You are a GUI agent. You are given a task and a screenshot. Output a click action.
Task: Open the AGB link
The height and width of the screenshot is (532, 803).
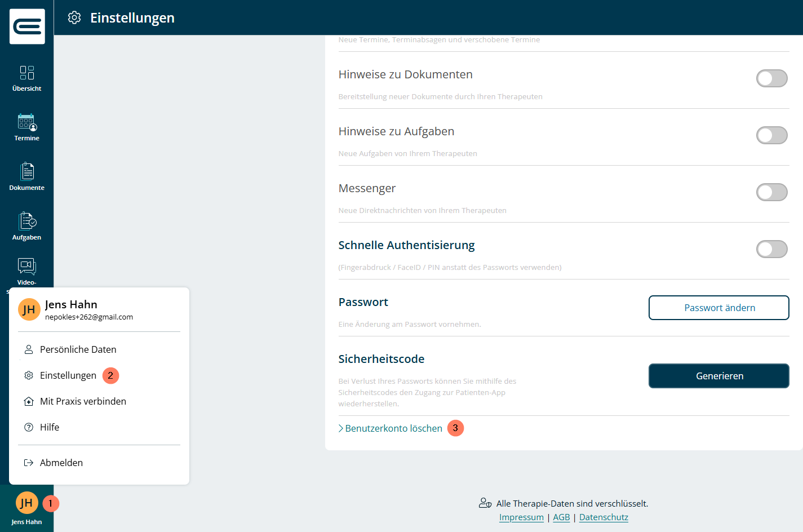point(561,517)
